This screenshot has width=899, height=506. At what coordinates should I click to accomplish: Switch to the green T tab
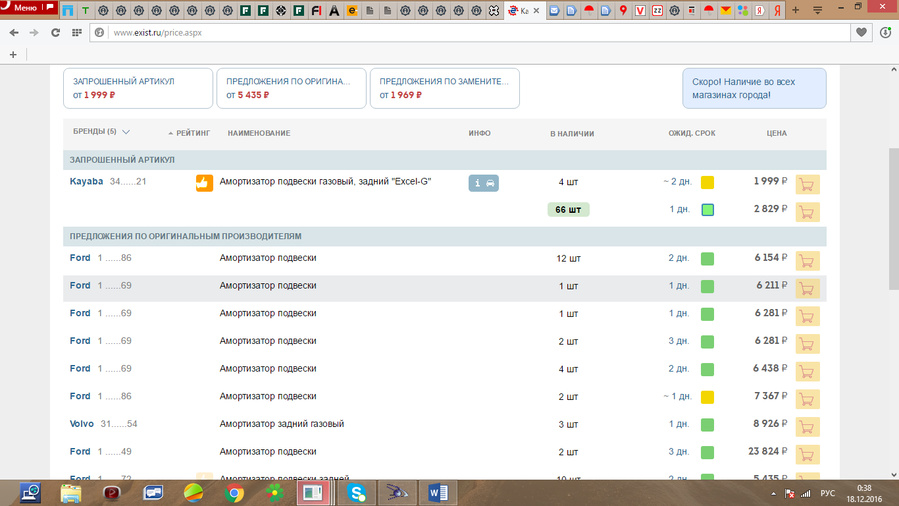tap(85, 10)
